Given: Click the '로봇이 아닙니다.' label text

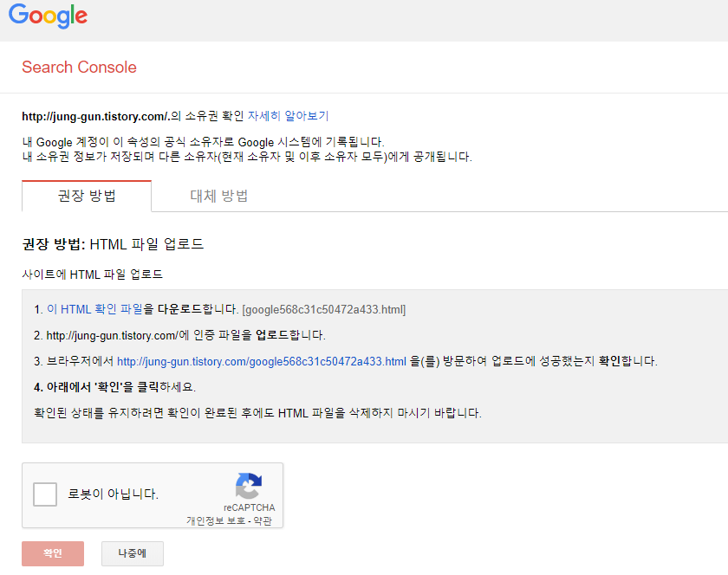Looking at the screenshot, I should [114, 494].
